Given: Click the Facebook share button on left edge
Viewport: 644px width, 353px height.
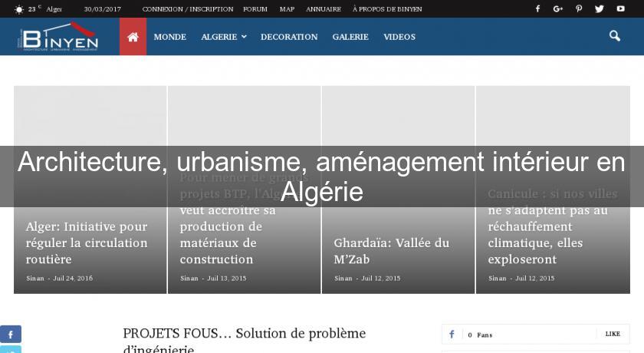Looking at the screenshot, I should [x=11, y=334].
